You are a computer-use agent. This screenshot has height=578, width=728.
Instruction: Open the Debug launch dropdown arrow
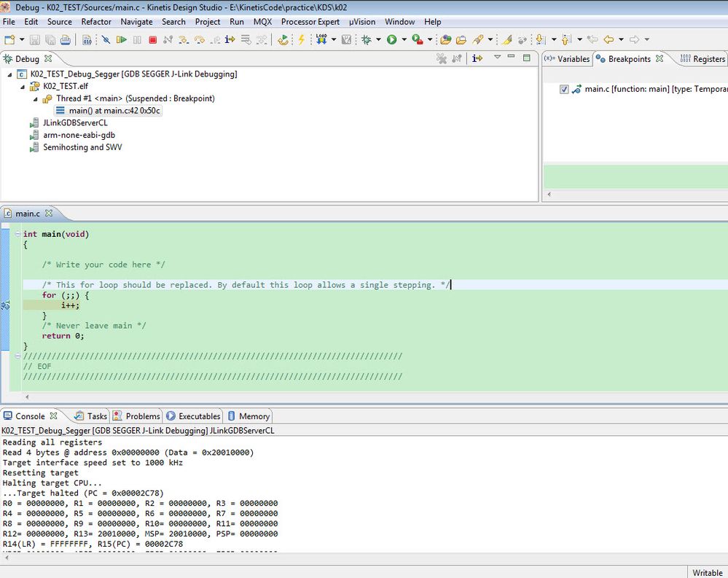[x=378, y=40]
